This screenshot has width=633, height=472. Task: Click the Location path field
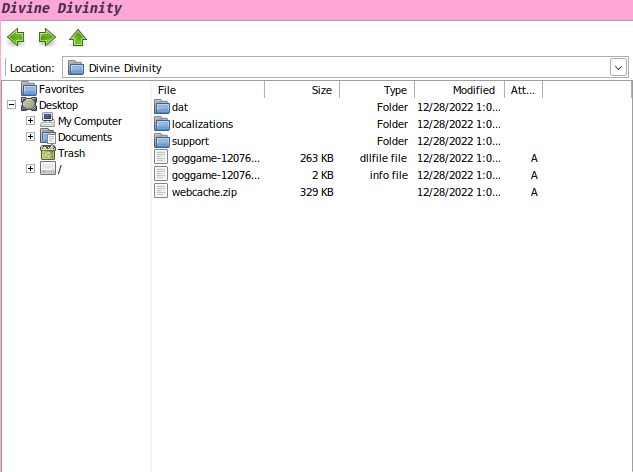click(x=345, y=67)
